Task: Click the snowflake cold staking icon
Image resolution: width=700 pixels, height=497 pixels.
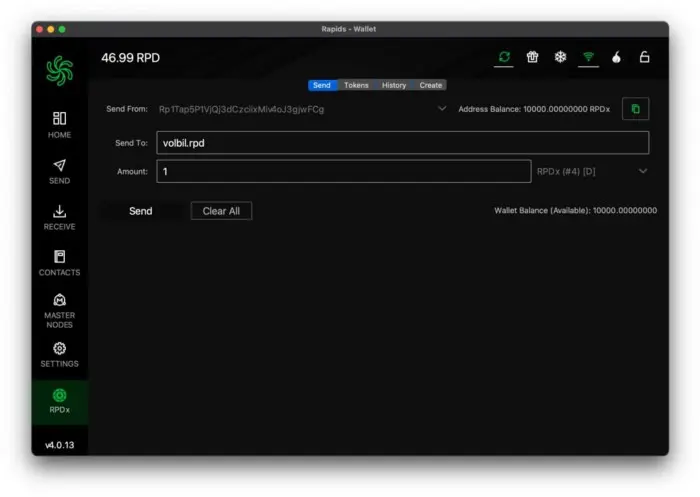Action: point(560,57)
